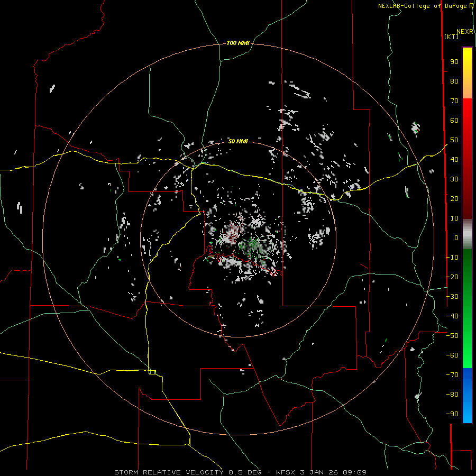Click "STORM RELATIVE VELOCITY" in the caption
The width and height of the screenshot is (476, 476).
tap(169, 472)
